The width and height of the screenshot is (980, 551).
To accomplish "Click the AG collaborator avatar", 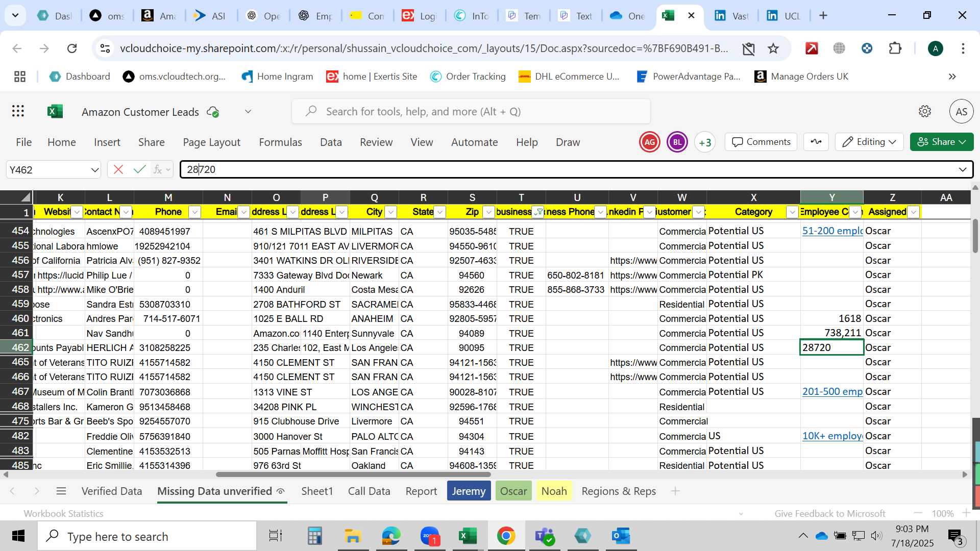I will [x=650, y=142].
